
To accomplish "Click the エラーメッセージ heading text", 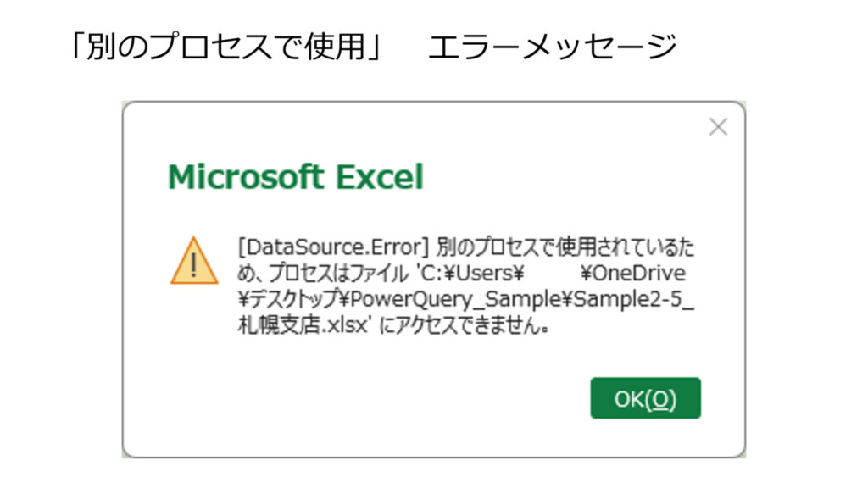I will point(552,47).
